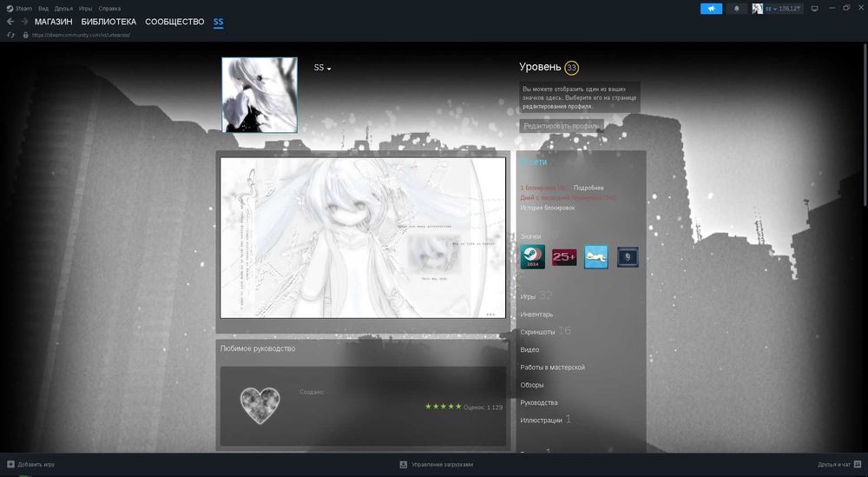
Task: Open the Значки badges link
Action: pyautogui.click(x=530, y=236)
